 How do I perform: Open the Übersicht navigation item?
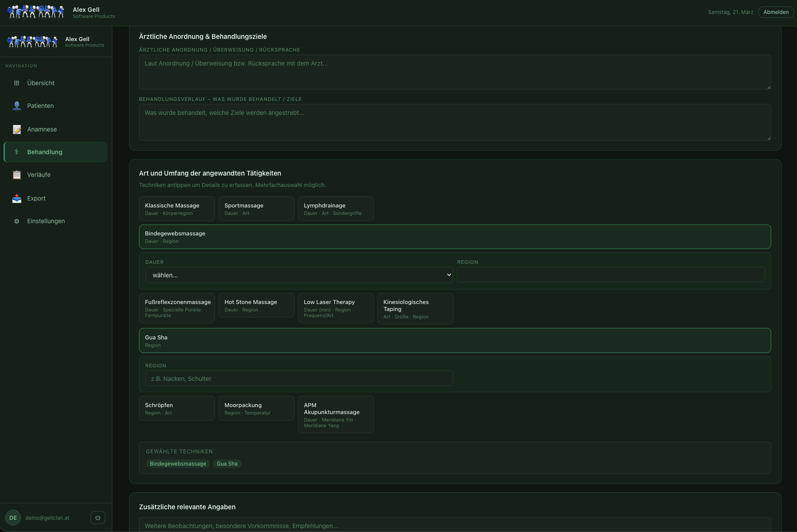click(55, 83)
